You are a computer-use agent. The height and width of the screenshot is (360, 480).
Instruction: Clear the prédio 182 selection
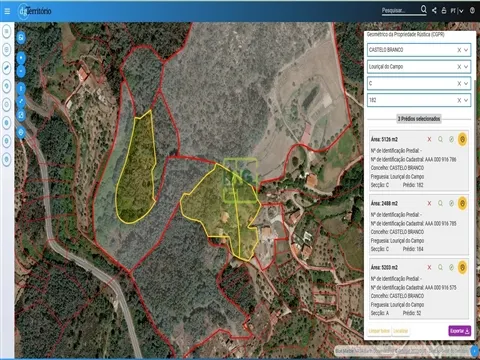459,100
